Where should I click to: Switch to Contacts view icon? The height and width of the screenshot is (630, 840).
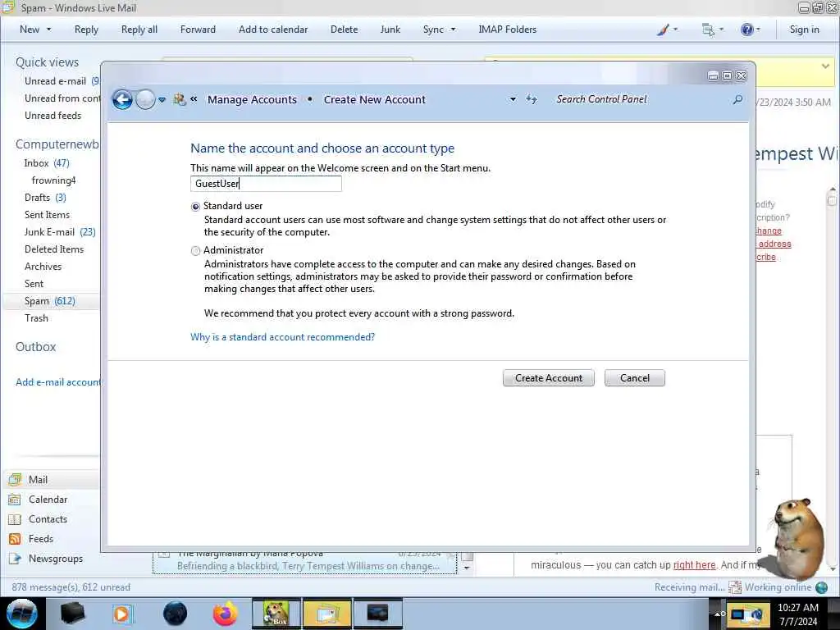[x=15, y=519]
